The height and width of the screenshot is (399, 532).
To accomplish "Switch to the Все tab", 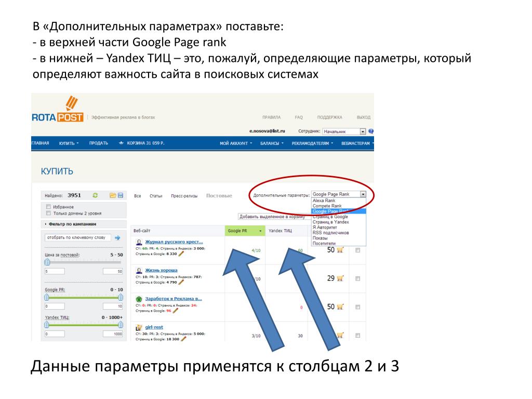I will coord(137,196).
